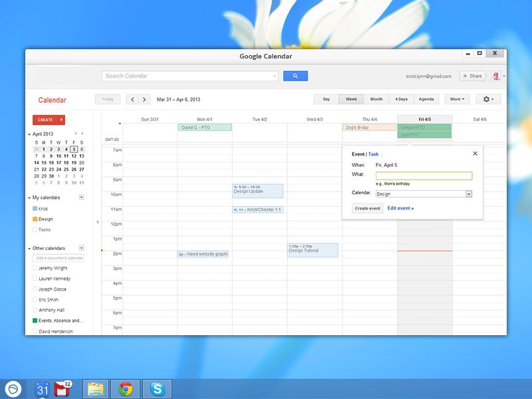Image resolution: width=532 pixels, height=399 pixels.
Task: Show Eric Smith's calendar
Action: [x=35, y=300]
